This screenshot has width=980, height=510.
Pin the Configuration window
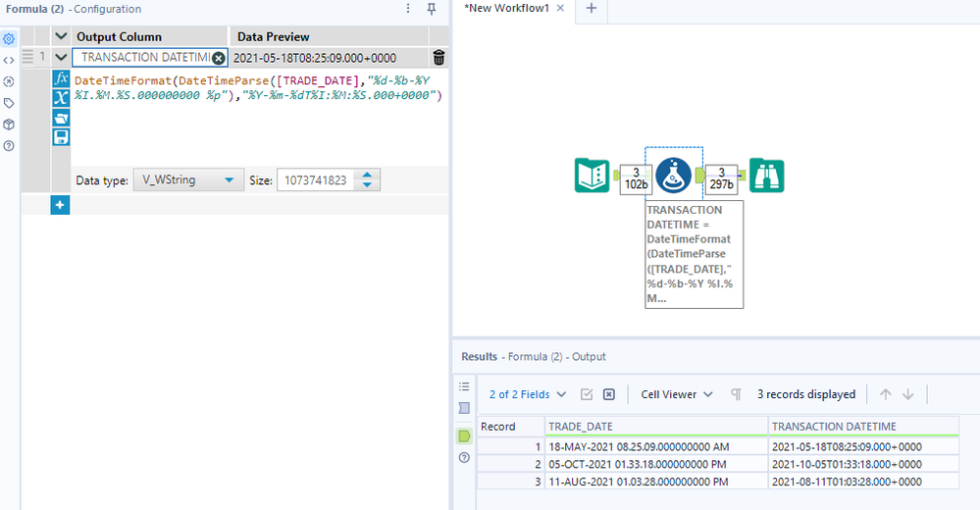[432, 9]
